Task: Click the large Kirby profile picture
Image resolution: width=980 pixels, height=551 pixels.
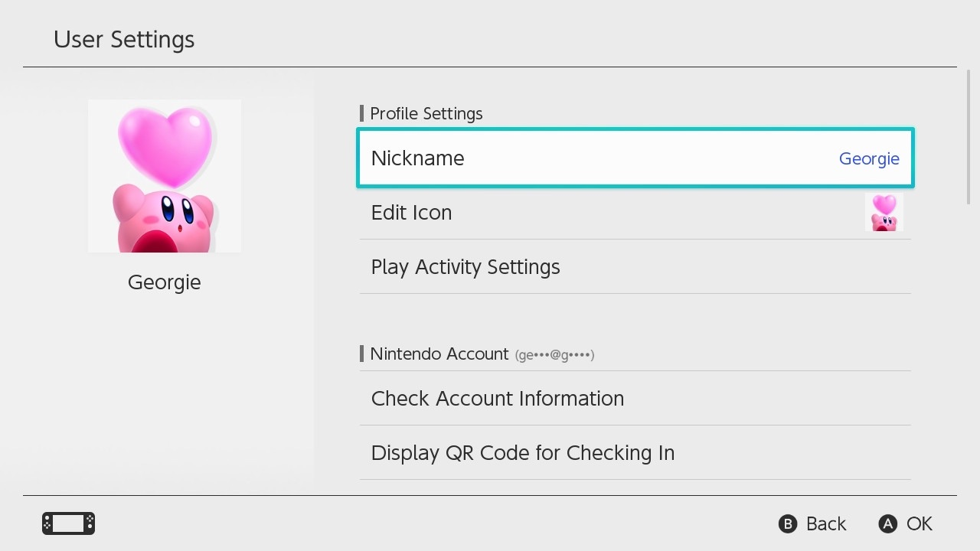Action: click(165, 176)
